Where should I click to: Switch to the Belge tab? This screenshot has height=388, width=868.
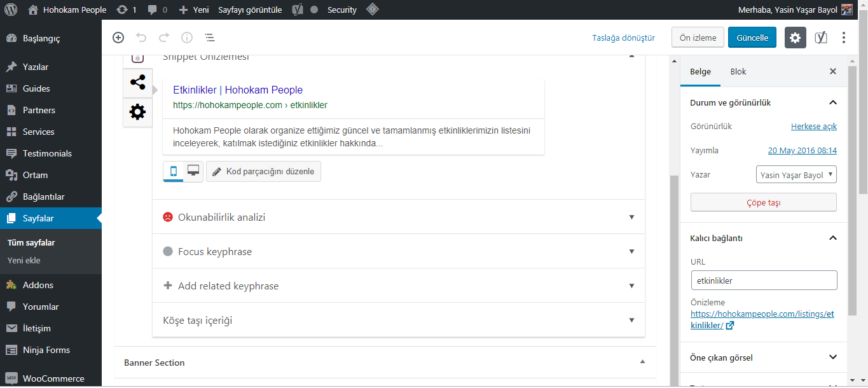(x=700, y=71)
